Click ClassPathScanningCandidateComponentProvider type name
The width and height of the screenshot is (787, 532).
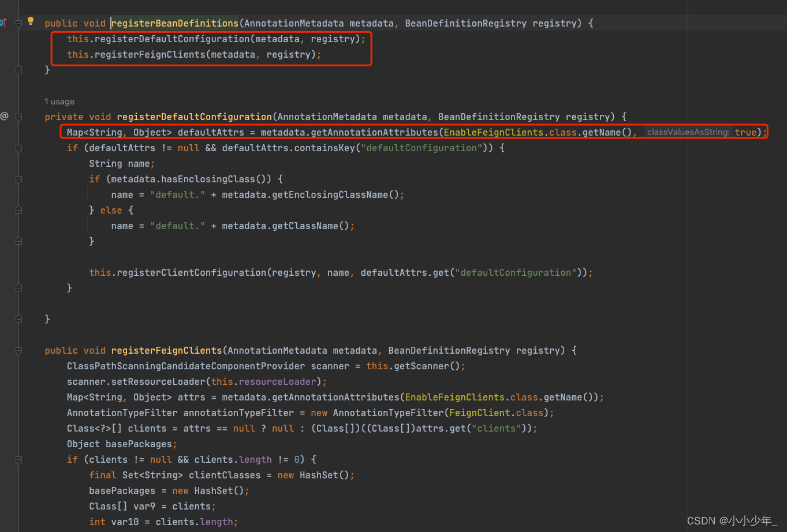pos(186,366)
